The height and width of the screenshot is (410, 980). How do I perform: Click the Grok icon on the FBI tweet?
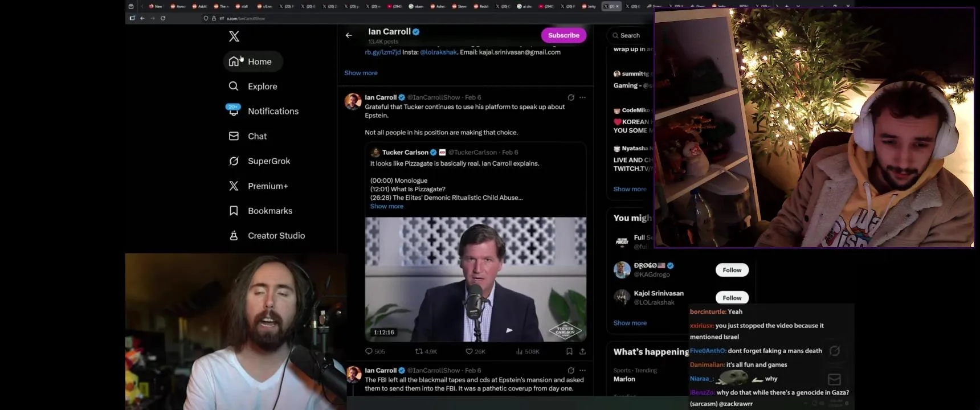[x=571, y=370]
